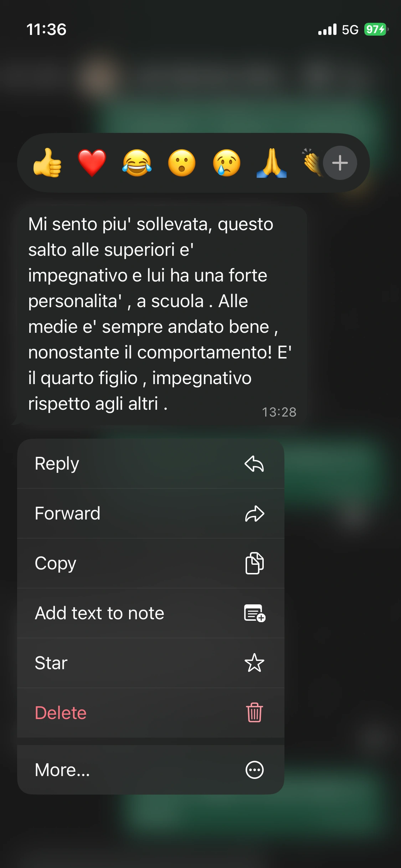
Task: React with crying face emoji
Action: [227, 163]
